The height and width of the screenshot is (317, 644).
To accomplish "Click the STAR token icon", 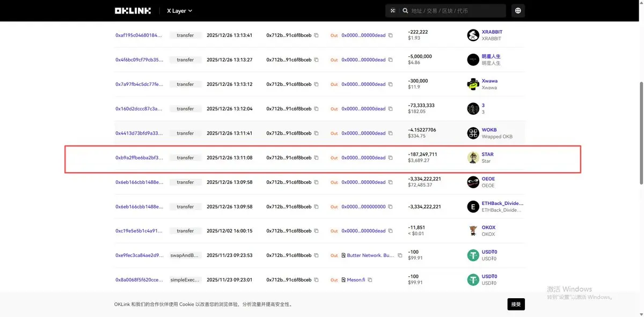I will coord(473,158).
